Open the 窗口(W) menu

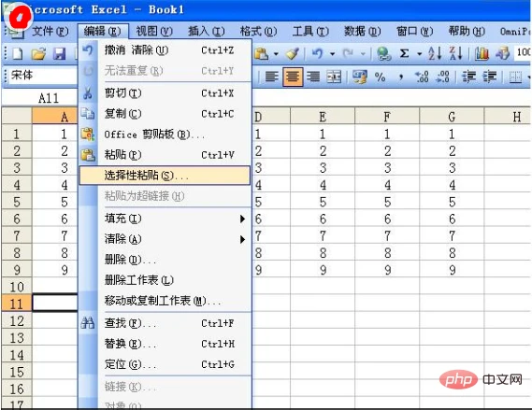[x=414, y=32]
